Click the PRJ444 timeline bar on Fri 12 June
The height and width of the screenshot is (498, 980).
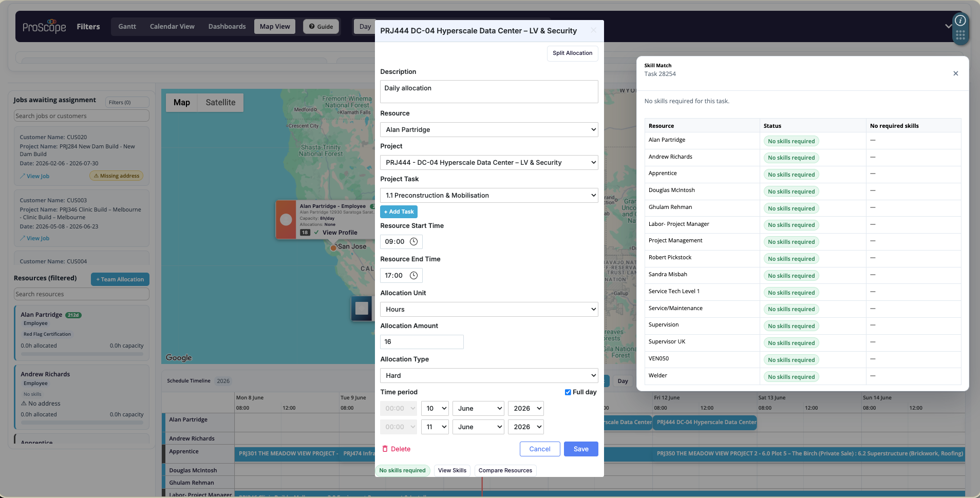(705, 423)
